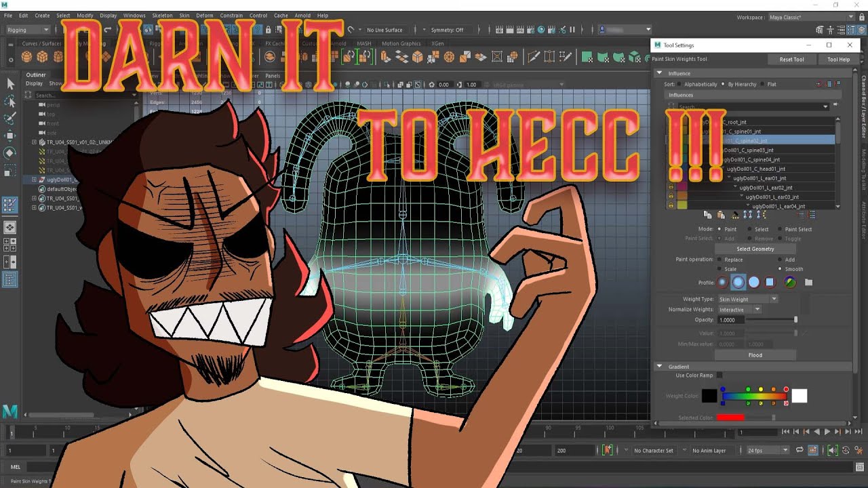Set Paint operation to Add

coord(778,260)
